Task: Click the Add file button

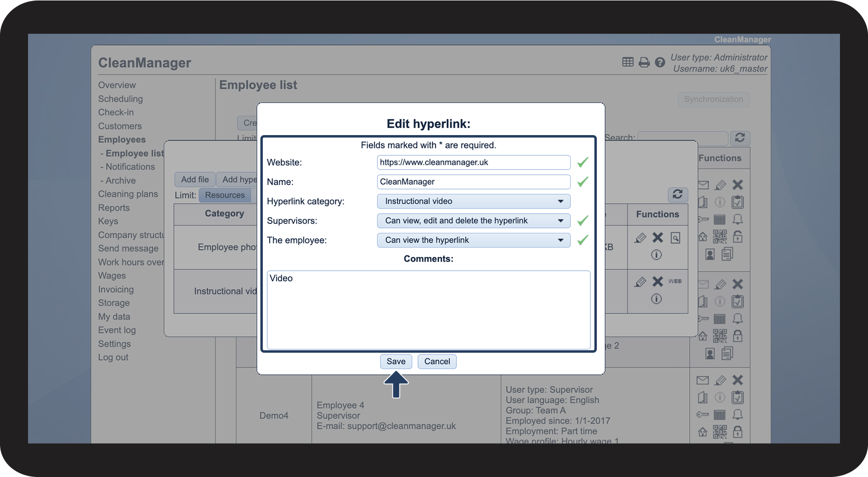Action: pyautogui.click(x=195, y=180)
